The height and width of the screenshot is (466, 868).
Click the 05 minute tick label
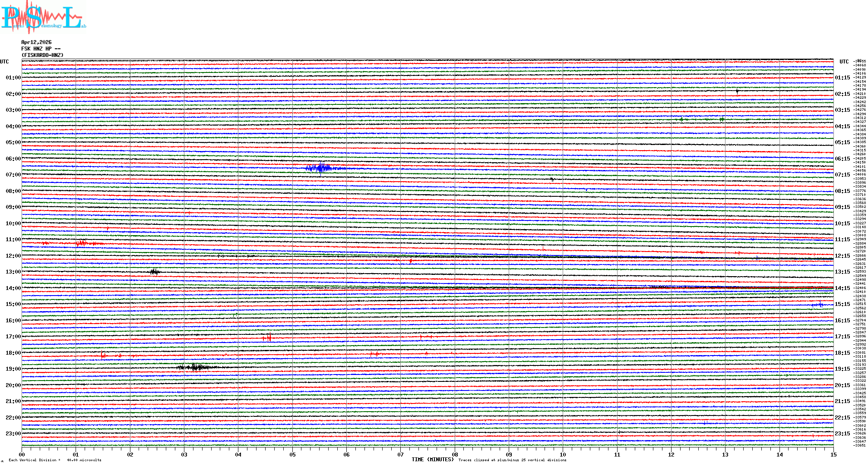coord(292,454)
